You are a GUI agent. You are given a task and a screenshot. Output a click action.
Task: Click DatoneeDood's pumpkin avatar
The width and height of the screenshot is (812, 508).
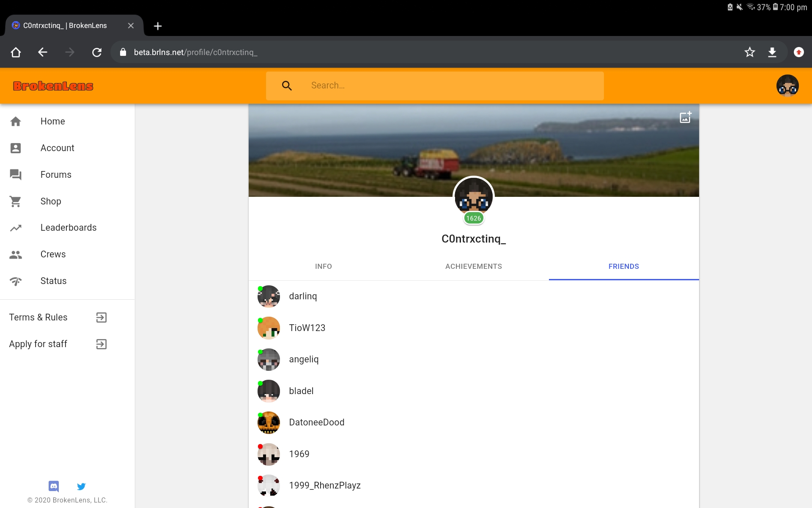click(269, 422)
